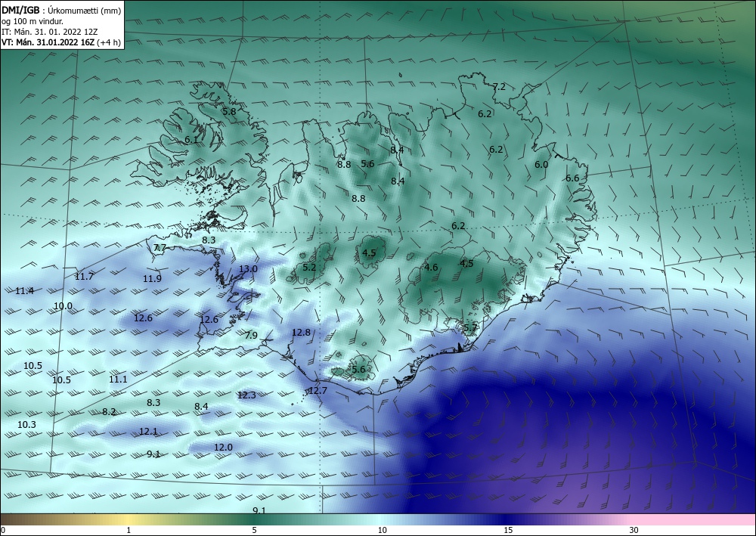Click the 'VT: Mán. 31.01.2022 16Z (+4 h)' line

[60, 42]
